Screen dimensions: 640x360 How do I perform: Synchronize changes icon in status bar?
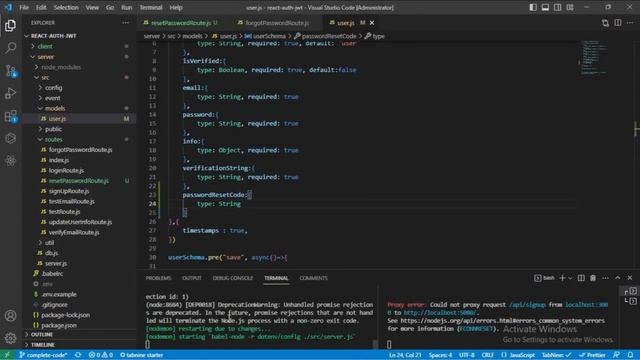coord(78,355)
